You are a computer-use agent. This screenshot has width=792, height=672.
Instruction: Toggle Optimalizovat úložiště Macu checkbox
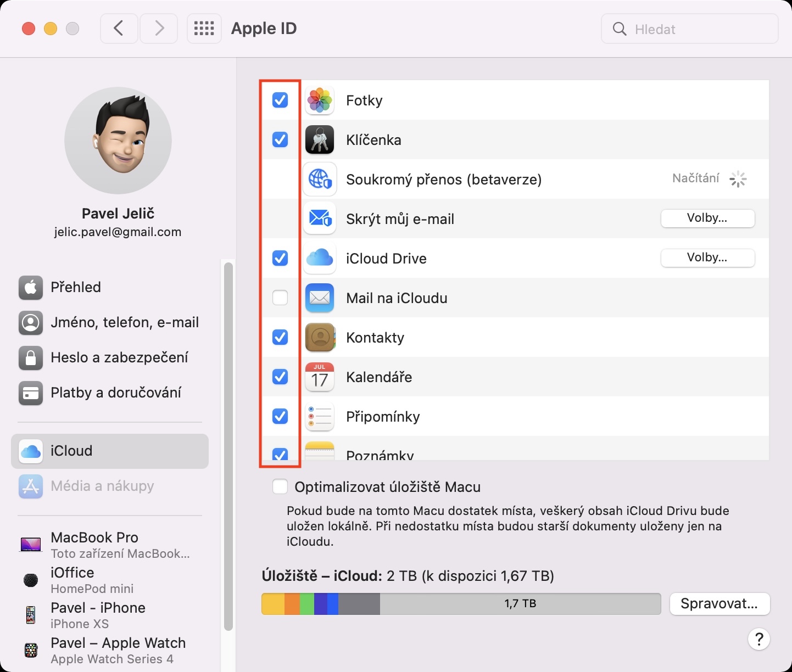[280, 487]
